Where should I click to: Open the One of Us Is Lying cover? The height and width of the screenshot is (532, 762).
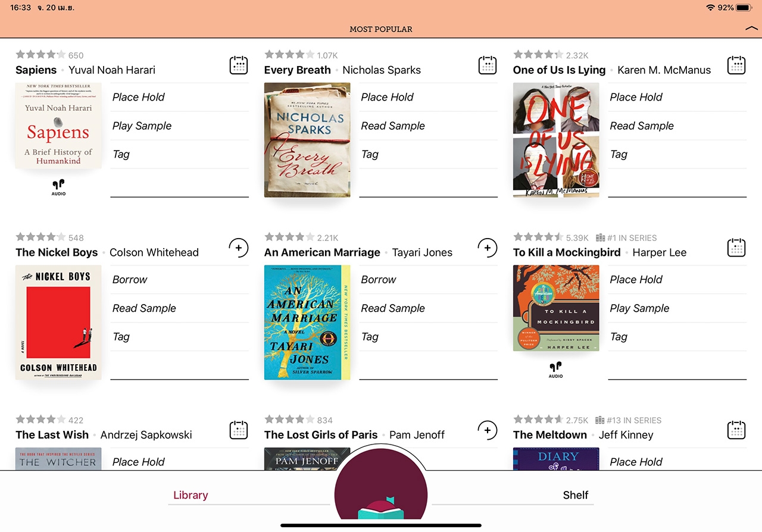pyautogui.click(x=556, y=140)
